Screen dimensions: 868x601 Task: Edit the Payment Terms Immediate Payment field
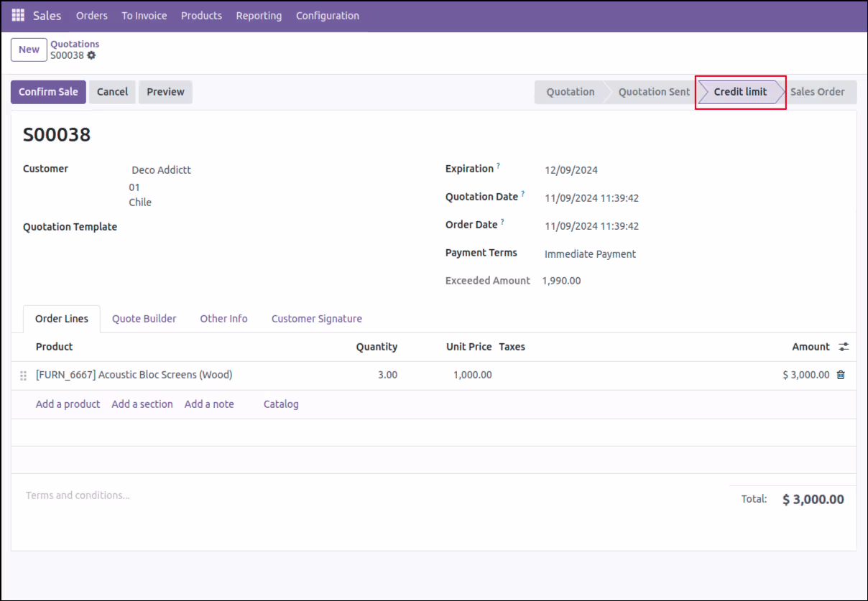591,254
